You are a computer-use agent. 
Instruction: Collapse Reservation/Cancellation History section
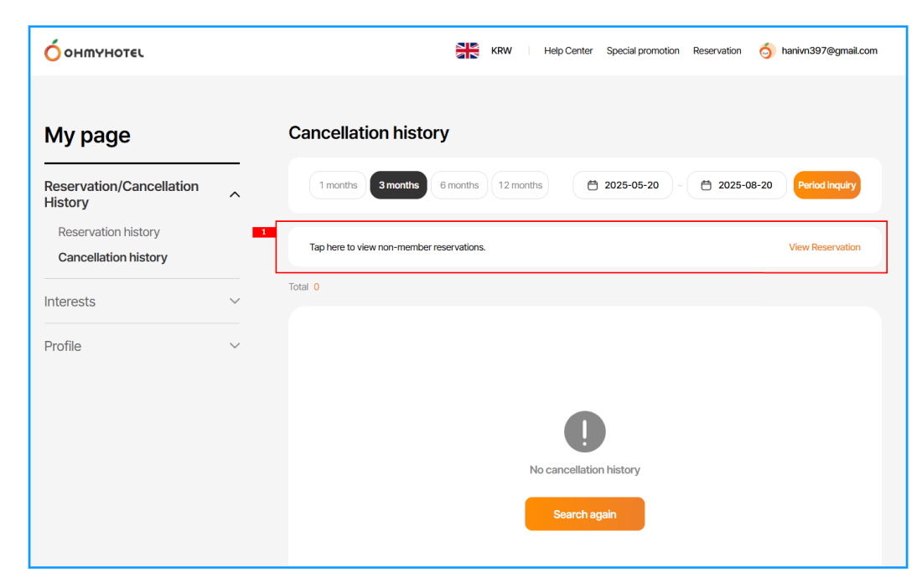click(235, 194)
